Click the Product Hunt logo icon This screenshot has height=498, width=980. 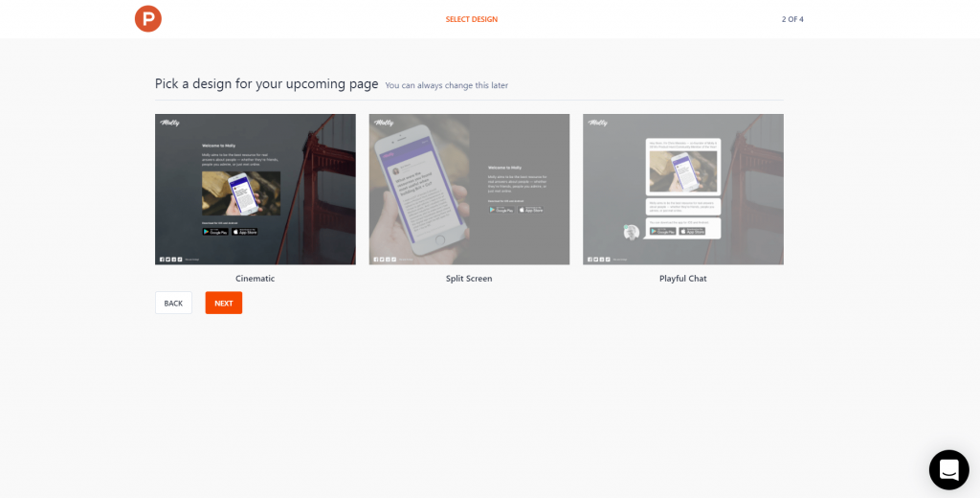click(148, 19)
